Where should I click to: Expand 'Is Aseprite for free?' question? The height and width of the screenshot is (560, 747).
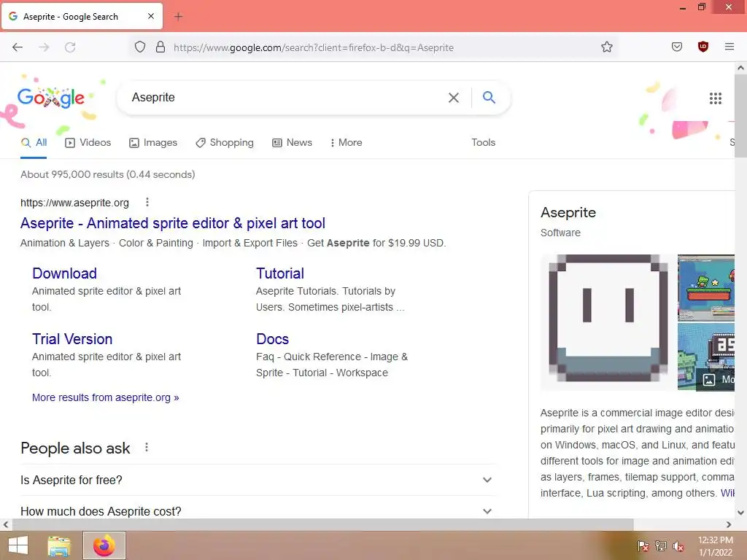click(258, 480)
